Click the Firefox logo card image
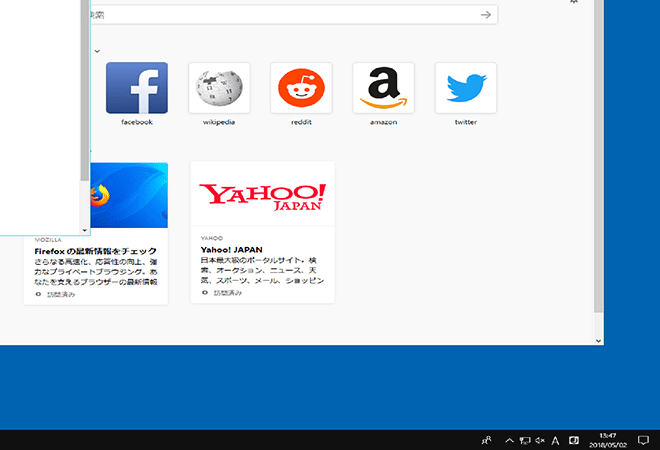 coord(129,195)
